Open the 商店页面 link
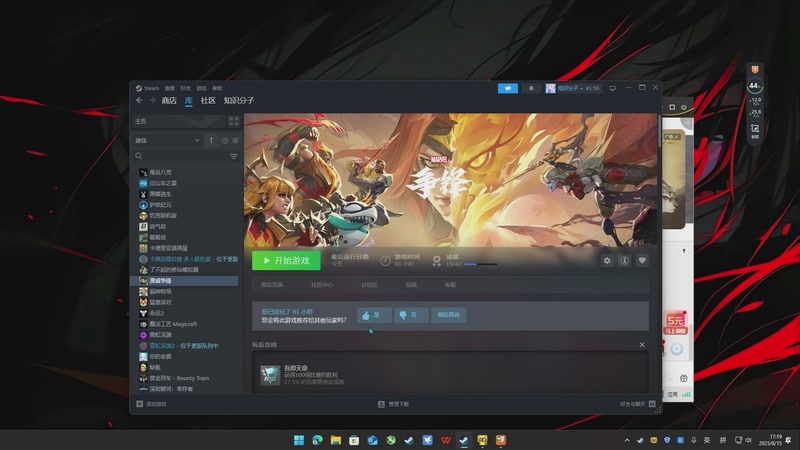The image size is (800, 450). pos(272,285)
